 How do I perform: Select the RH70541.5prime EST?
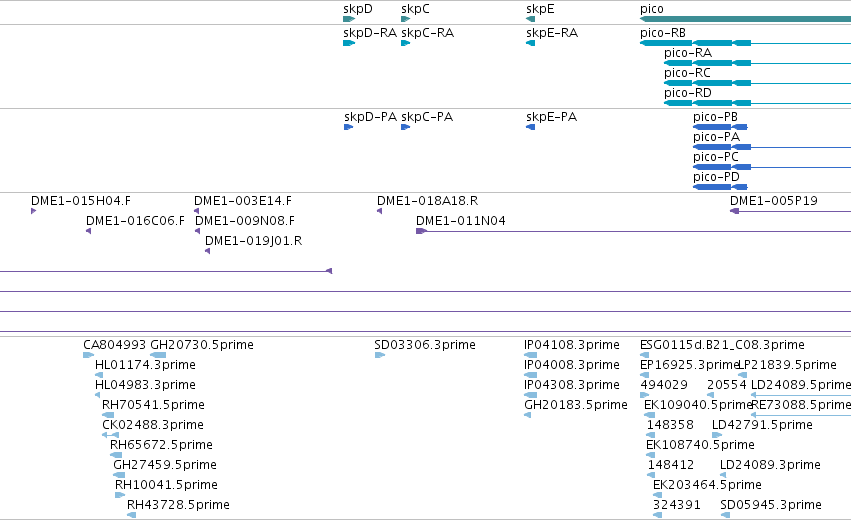108,415
